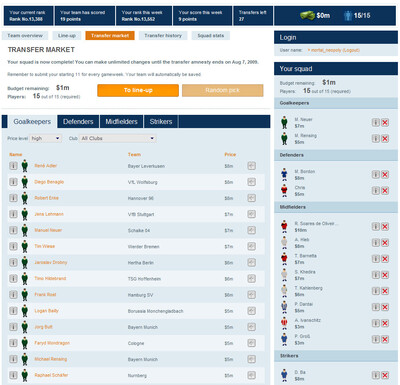400x385 pixels.
Task: Open info icon for René Adler
Action: pyautogui.click(x=13, y=166)
